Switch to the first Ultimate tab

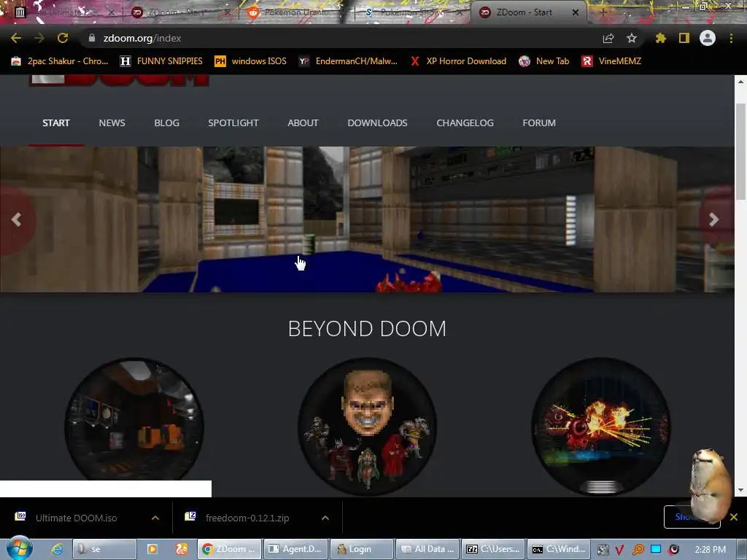(x=66, y=12)
